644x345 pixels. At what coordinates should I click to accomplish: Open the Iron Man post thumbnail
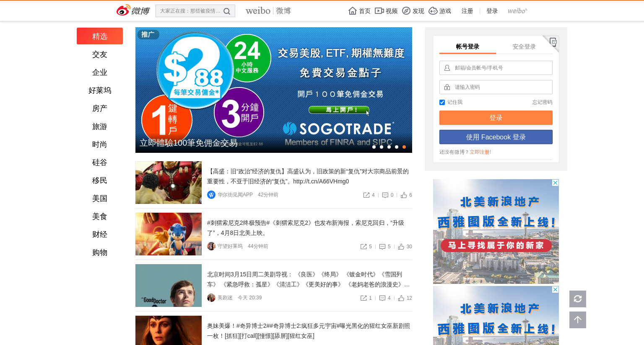tap(169, 183)
